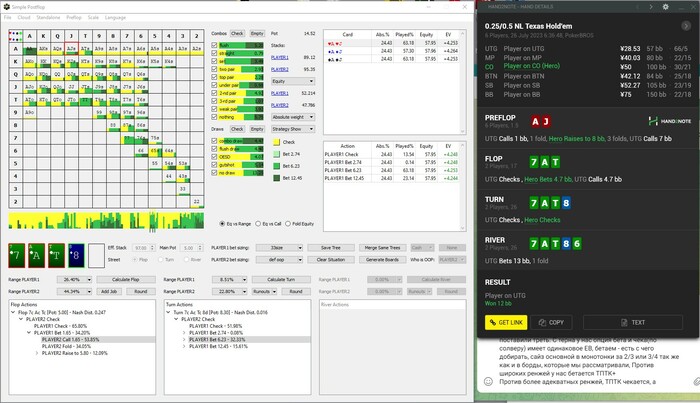This screenshot has height=403, width=700.
Task: Click the attachment paperclip in chat window
Action: pos(696,382)
